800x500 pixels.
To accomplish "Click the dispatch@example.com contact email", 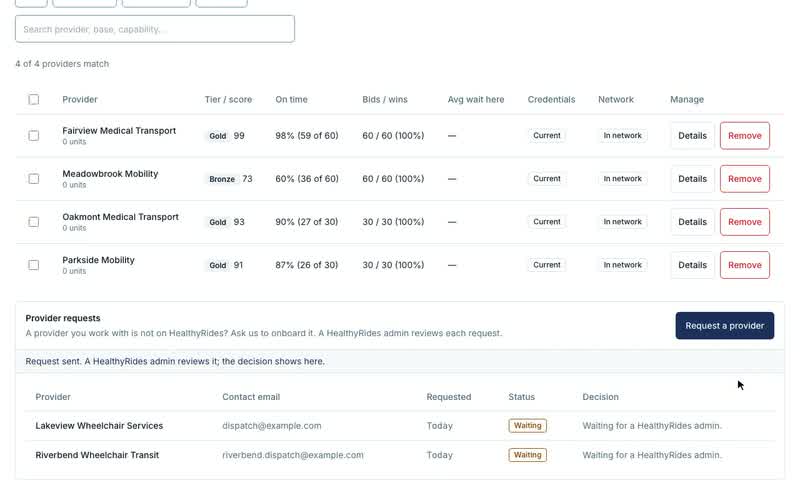I will [x=271, y=426].
